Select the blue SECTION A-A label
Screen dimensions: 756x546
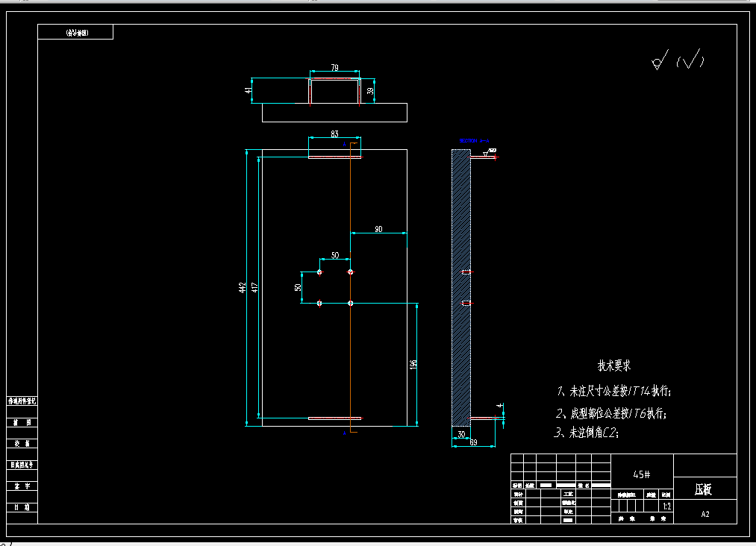[474, 141]
